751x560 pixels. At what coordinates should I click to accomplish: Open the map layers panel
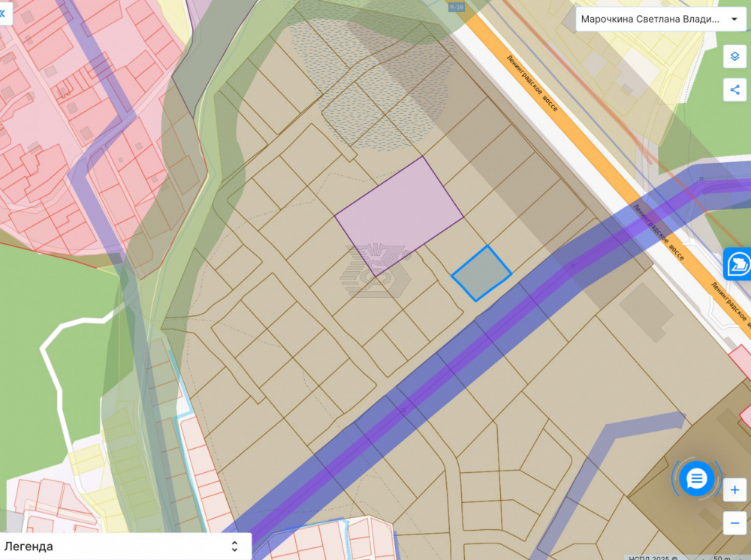click(734, 56)
